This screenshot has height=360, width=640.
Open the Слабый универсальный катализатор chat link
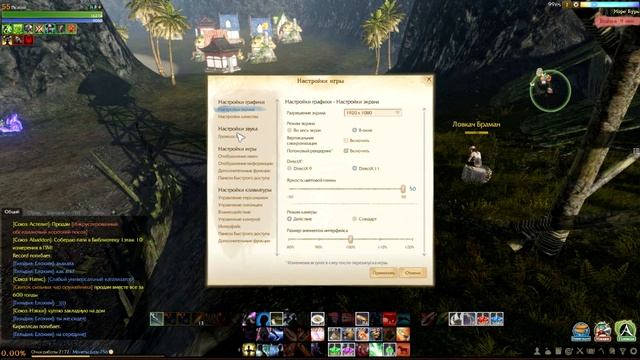(x=91, y=279)
